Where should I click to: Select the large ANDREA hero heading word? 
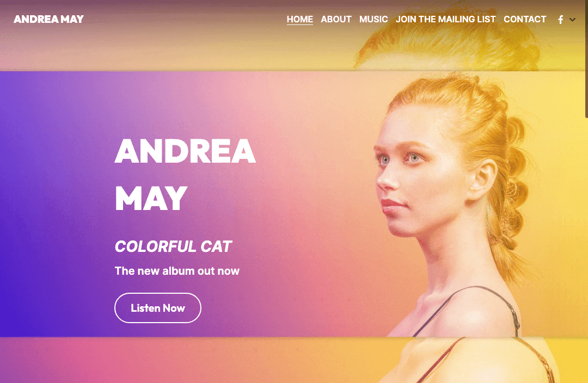(x=185, y=151)
